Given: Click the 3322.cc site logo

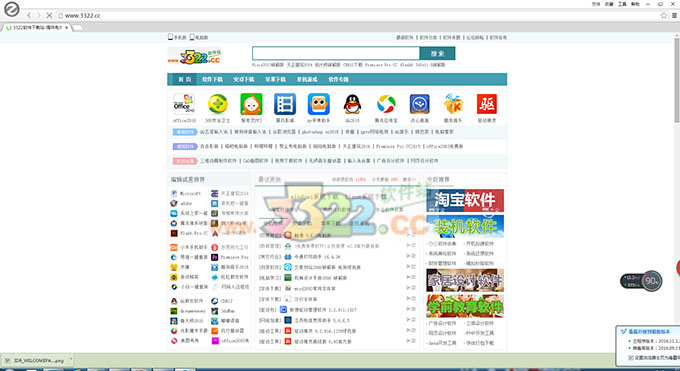Looking at the screenshot, I should (x=195, y=56).
